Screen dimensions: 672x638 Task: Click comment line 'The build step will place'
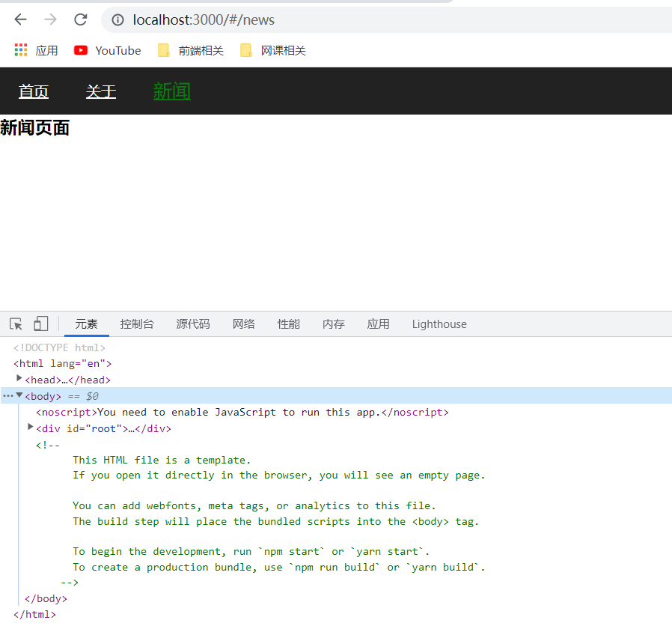pos(276,522)
